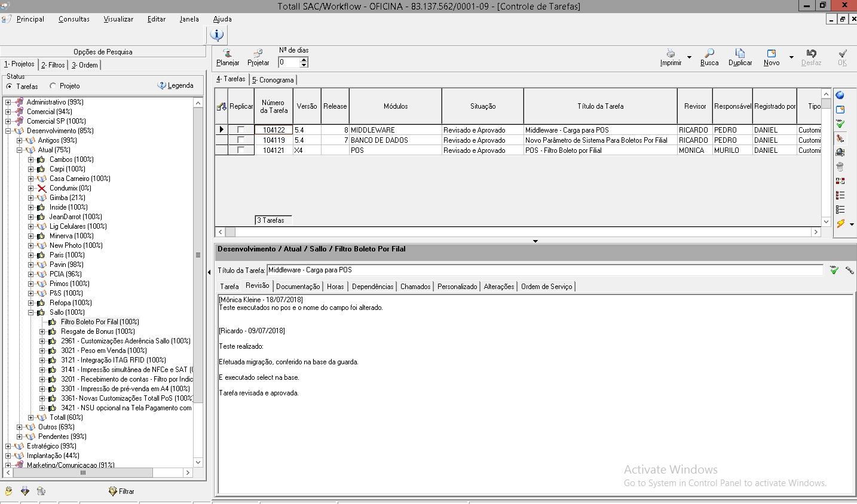Open the Consultas menu
Viewport: 857px width, 504px height.
pos(74,19)
